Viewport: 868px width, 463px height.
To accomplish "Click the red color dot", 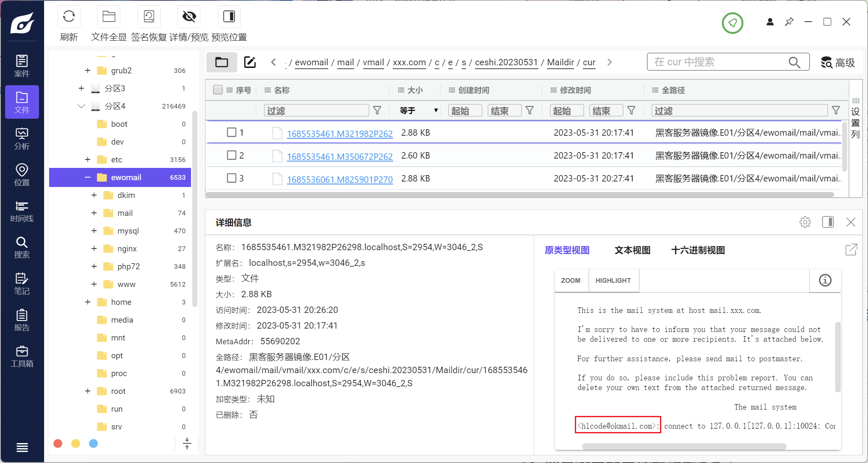I will 58,443.
